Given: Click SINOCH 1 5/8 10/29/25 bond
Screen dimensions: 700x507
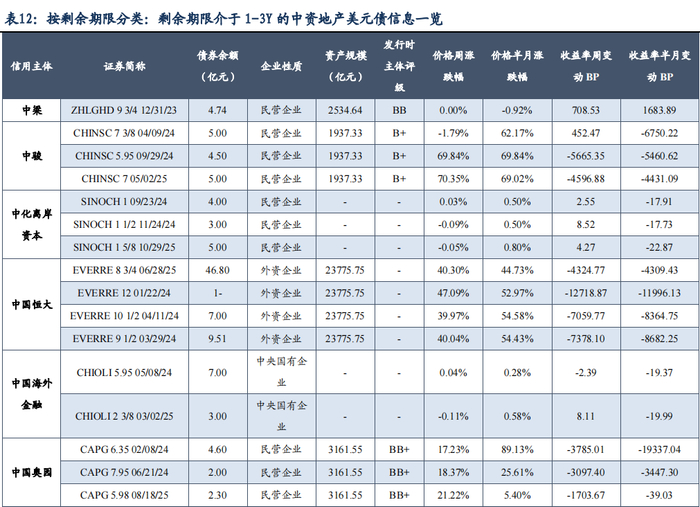Looking at the screenshot, I should [124, 247].
